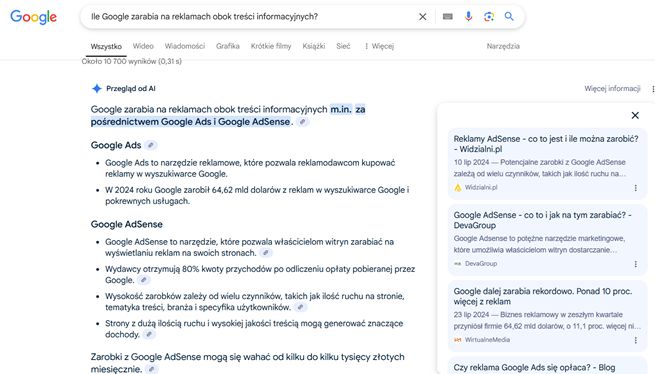
Task: Click inside the search query field
Action: [251, 17]
